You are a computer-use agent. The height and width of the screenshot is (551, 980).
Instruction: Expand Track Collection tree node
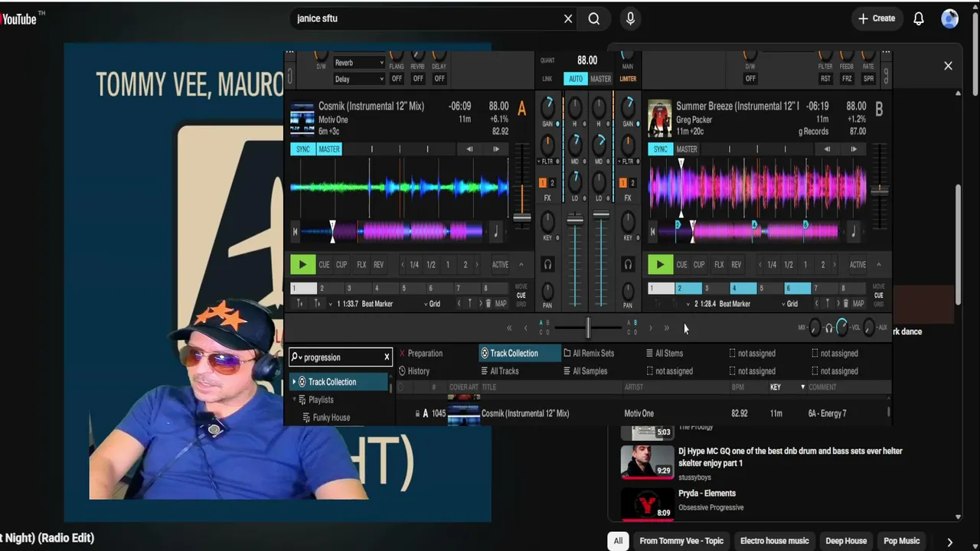coord(294,382)
